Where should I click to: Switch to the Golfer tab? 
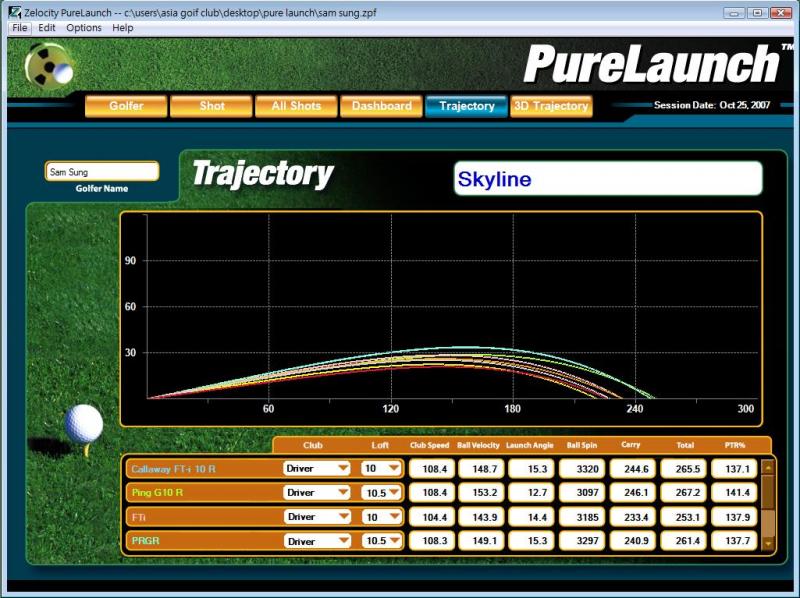coord(126,106)
